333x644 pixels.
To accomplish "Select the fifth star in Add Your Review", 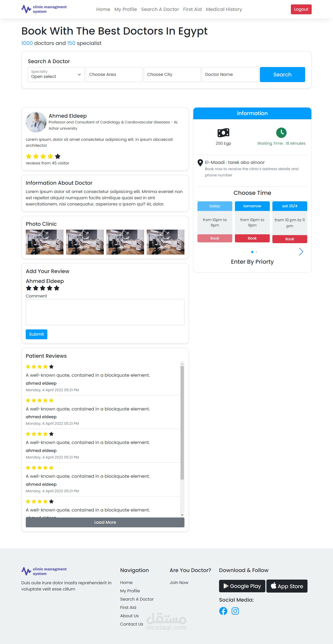I will pyautogui.click(x=57, y=288).
